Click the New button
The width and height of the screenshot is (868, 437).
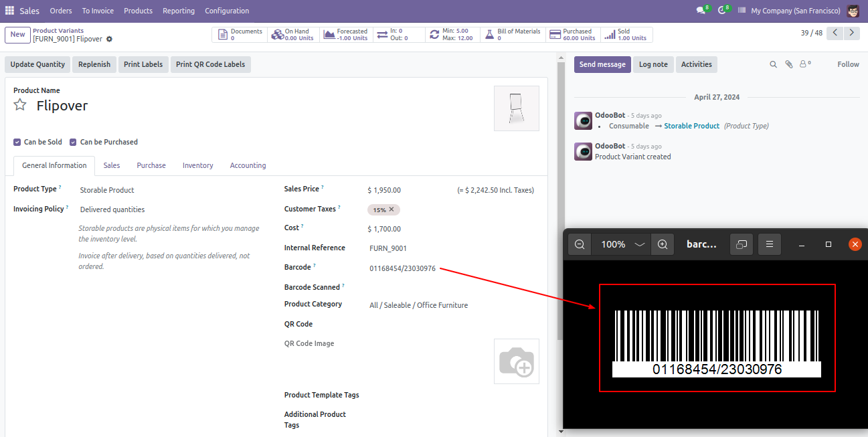click(17, 35)
